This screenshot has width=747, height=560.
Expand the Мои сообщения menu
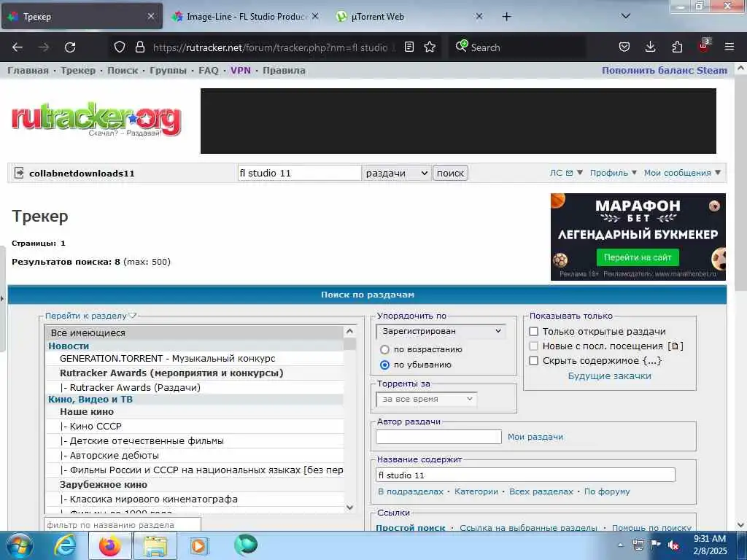pos(682,173)
